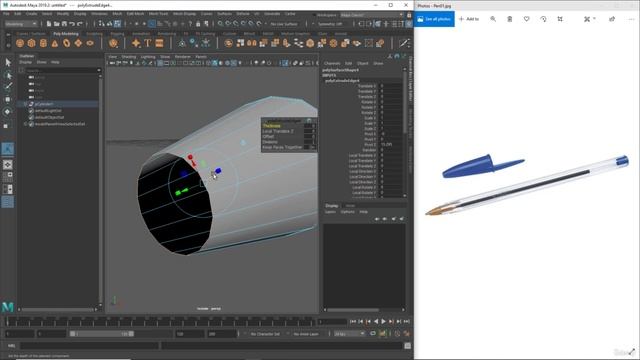Viewport: 640px width, 360px height.
Task: Open the Modeling menu set dropdown
Action: tap(21, 24)
